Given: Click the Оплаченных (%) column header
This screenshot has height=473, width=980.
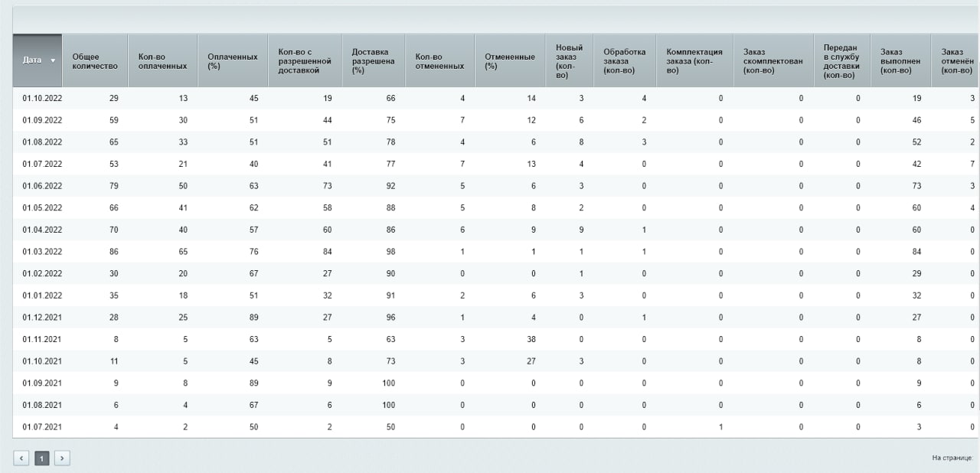Looking at the screenshot, I should 232,61.
